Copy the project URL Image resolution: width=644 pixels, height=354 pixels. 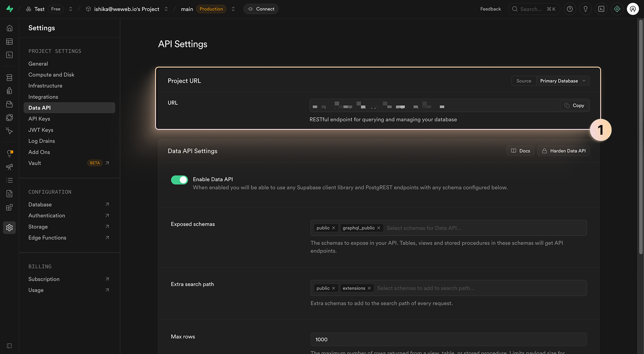coord(574,105)
